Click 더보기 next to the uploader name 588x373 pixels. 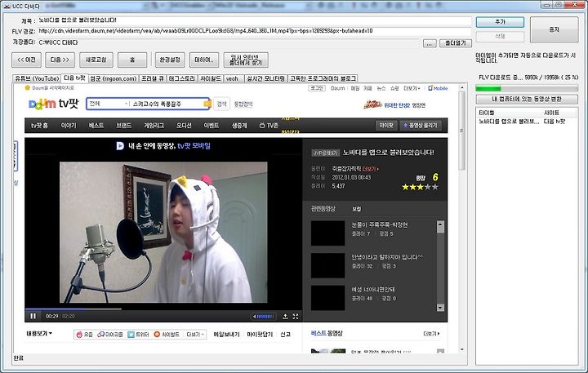click(x=371, y=169)
